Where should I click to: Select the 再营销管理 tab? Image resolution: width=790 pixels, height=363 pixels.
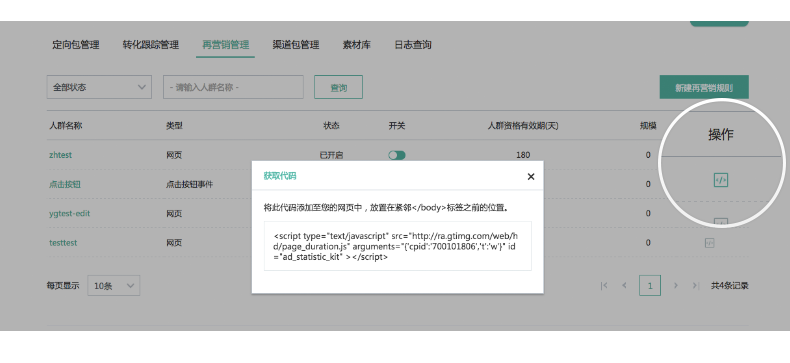coord(225,45)
